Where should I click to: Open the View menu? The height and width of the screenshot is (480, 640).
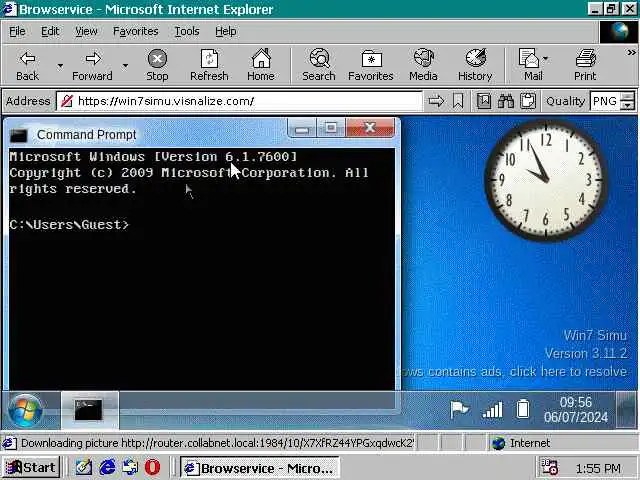86,31
